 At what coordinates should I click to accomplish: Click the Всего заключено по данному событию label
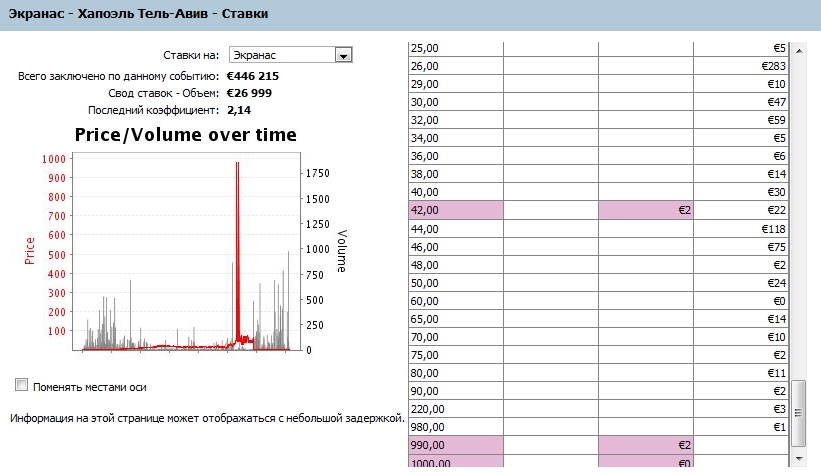click(118, 76)
